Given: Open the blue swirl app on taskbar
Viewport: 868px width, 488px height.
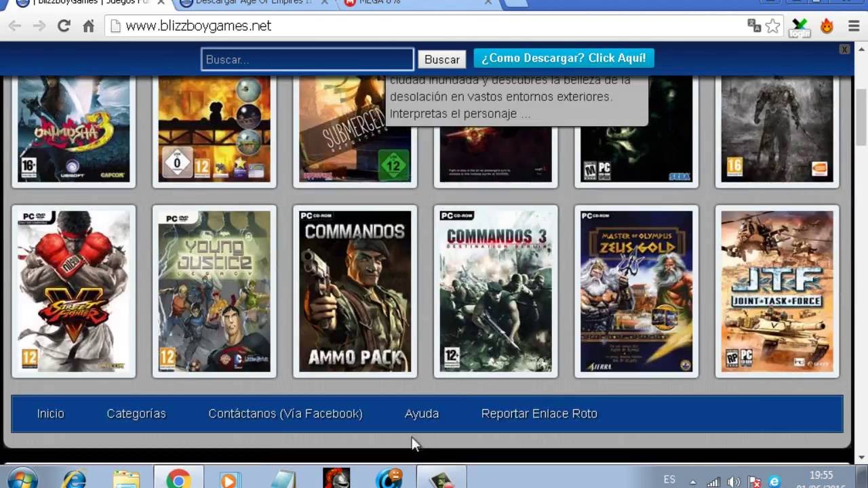Looking at the screenshot, I should (389, 479).
